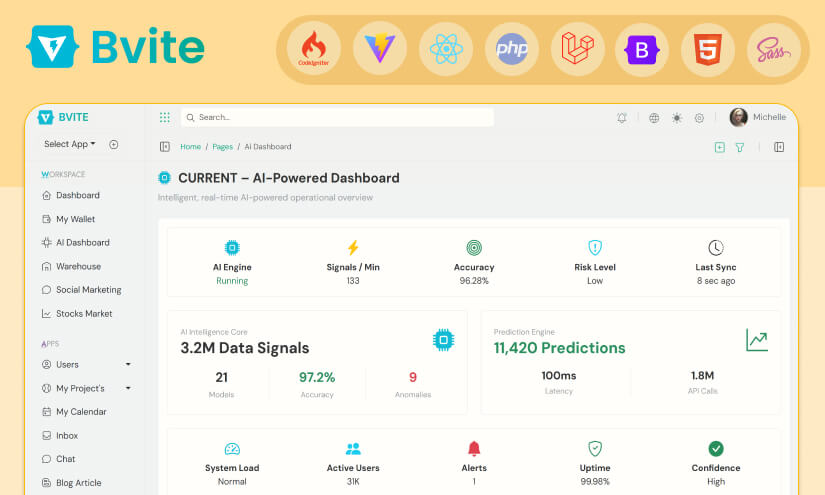The height and width of the screenshot is (495, 825).
Task: Open settings gear in top bar
Action: point(699,118)
